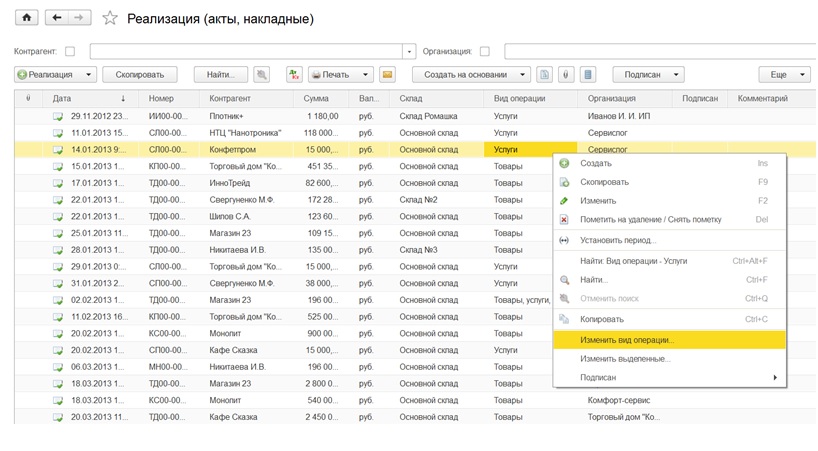
Task: Click into the Контрагент filter input field
Action: [x=246, y=51]
